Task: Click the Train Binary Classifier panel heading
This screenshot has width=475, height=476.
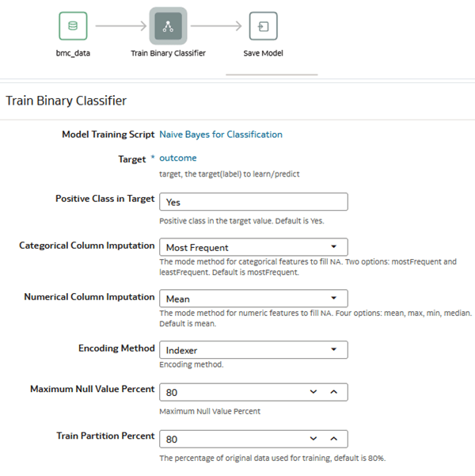Action: click(66, 101)
